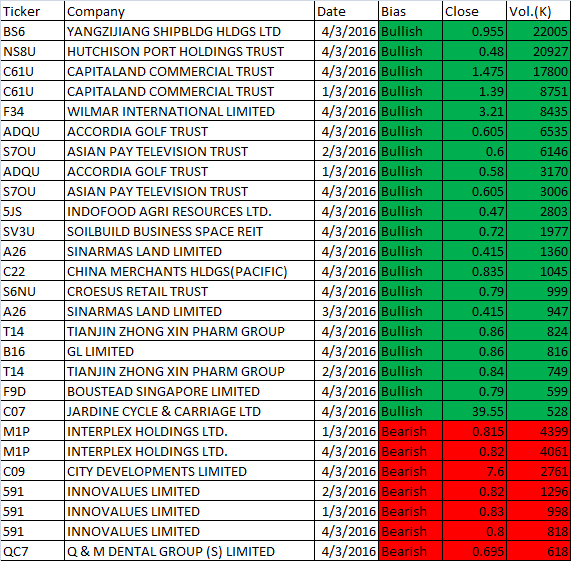
Task: Select close price cell 0.835
Action: 475,271
